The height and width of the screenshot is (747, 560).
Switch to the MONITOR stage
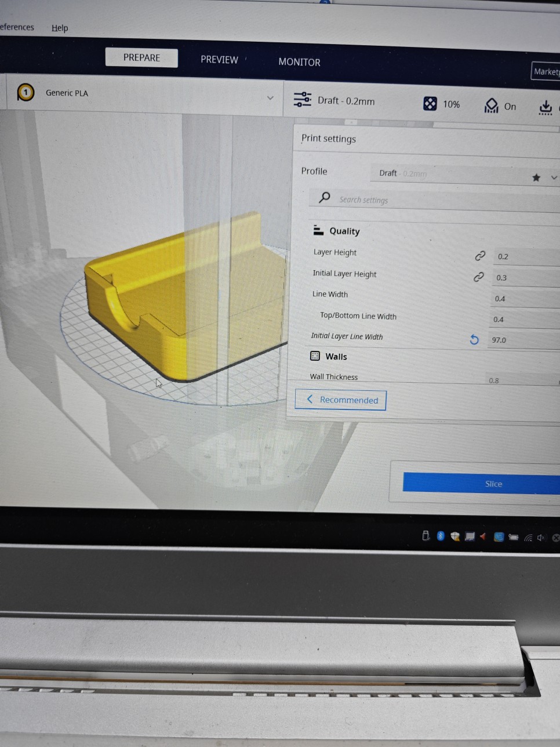click(x=299, y=61)
